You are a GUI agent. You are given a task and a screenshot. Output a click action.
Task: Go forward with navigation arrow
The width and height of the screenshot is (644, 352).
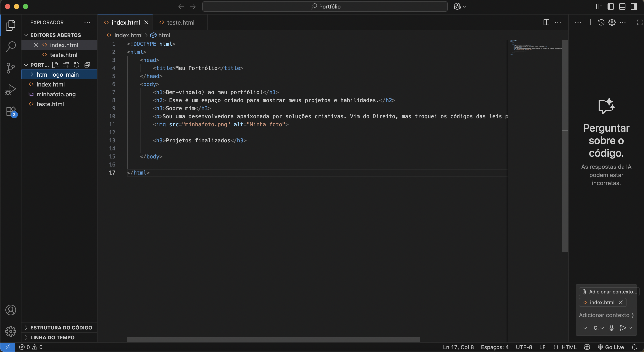pyautogui.click(x=193, y=6)
